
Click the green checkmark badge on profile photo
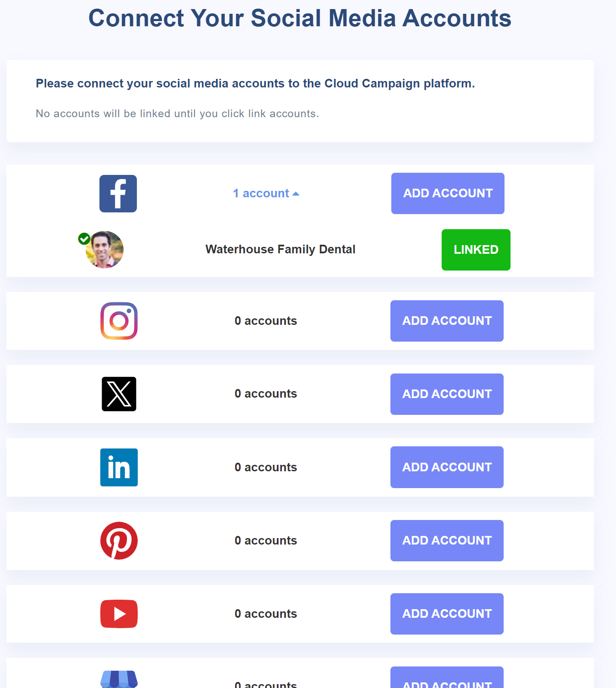84,239
